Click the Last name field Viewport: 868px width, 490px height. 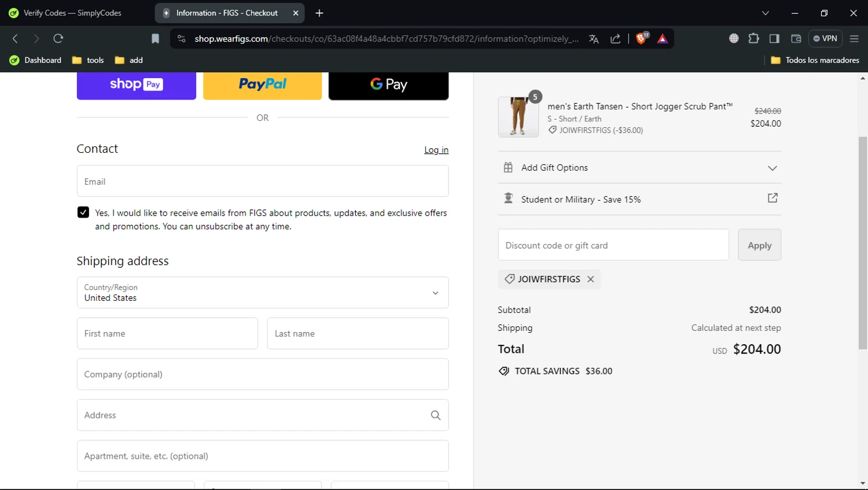coord(358,333)
